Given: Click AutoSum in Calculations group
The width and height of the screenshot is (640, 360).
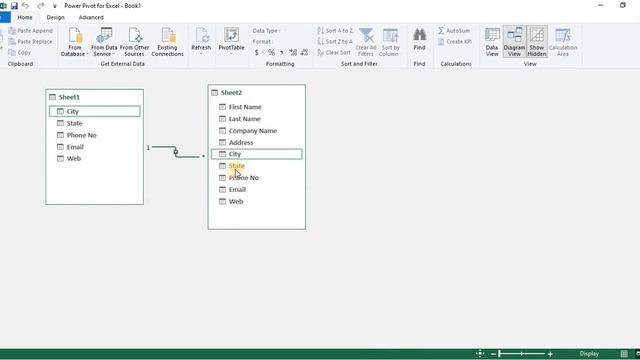Looking at the screenshot, I should [x=454, y=31].
